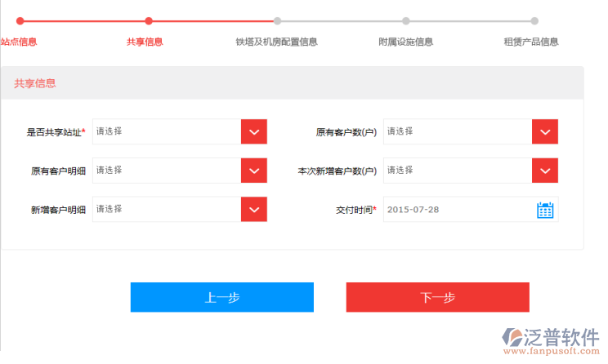608x364 pixels.
Task: Open the 附属设施信息 step
Action: tap(405, 42)
